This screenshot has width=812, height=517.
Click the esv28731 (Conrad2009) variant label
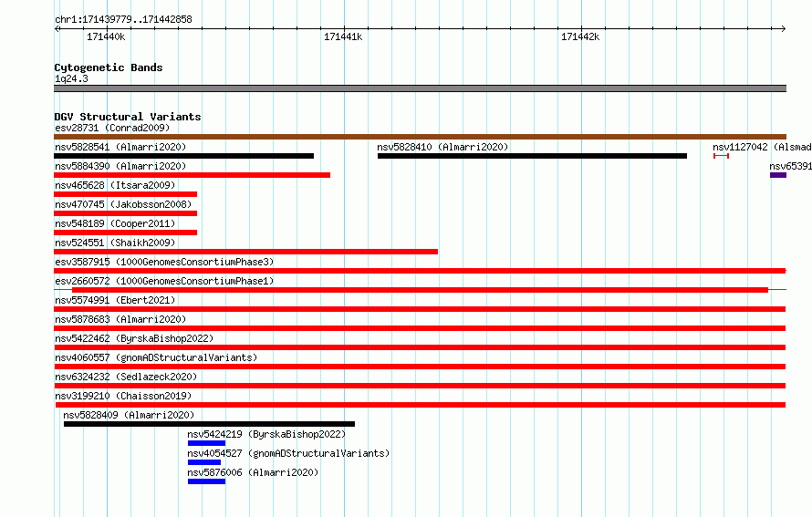(x=112, y=128)
